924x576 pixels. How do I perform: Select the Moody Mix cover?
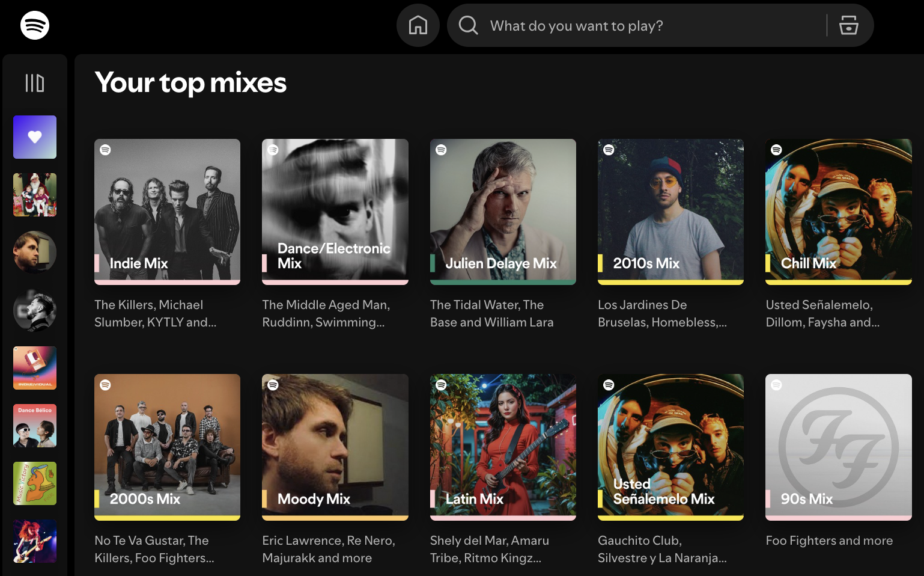pos(335,447)
